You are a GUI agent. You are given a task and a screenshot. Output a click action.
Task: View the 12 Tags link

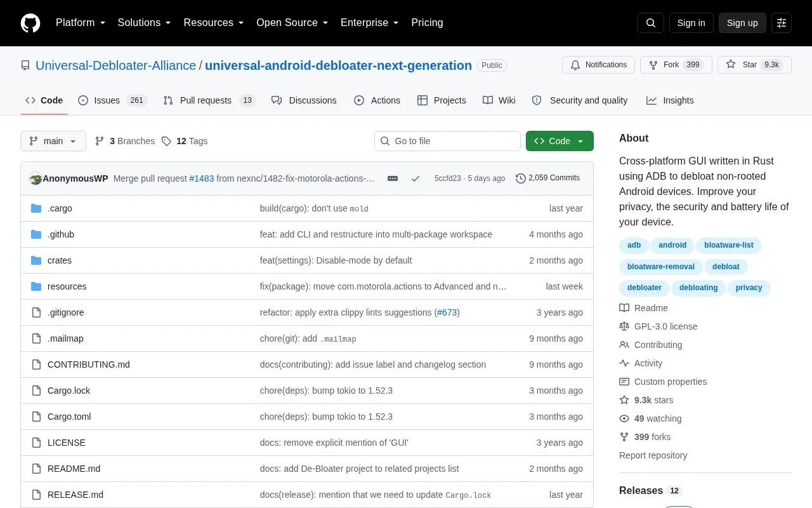pyautogui.click(x=185, y=141)
